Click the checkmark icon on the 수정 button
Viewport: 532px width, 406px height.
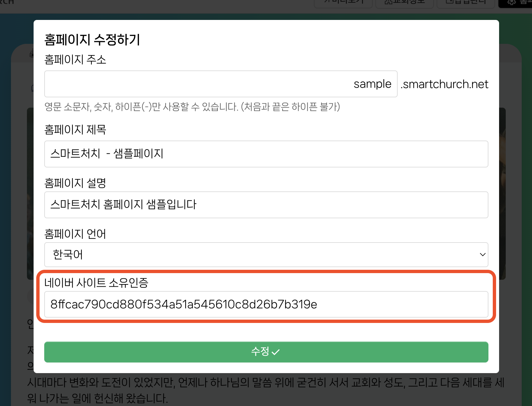point(276,352)
